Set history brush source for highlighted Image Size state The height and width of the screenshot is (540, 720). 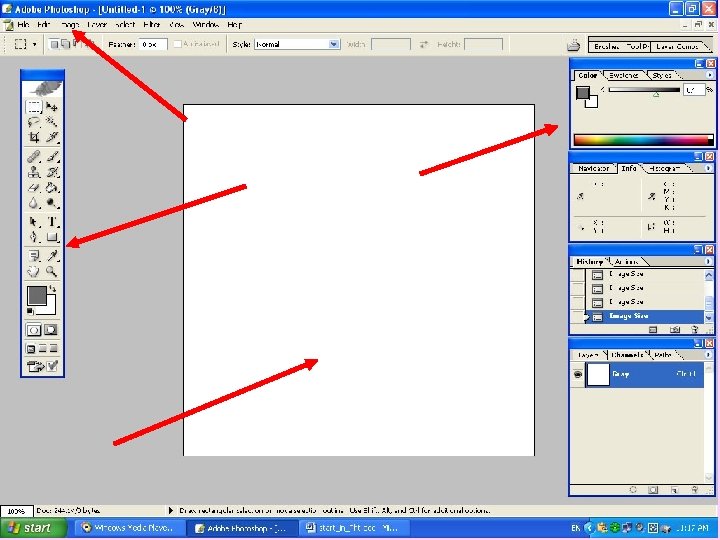tap(578, 316)
